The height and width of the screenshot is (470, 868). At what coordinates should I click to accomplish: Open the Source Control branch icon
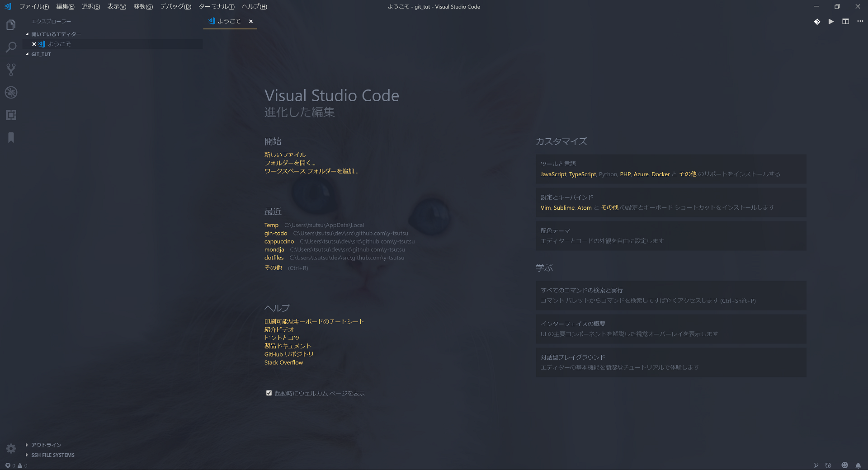pos(11,70)
